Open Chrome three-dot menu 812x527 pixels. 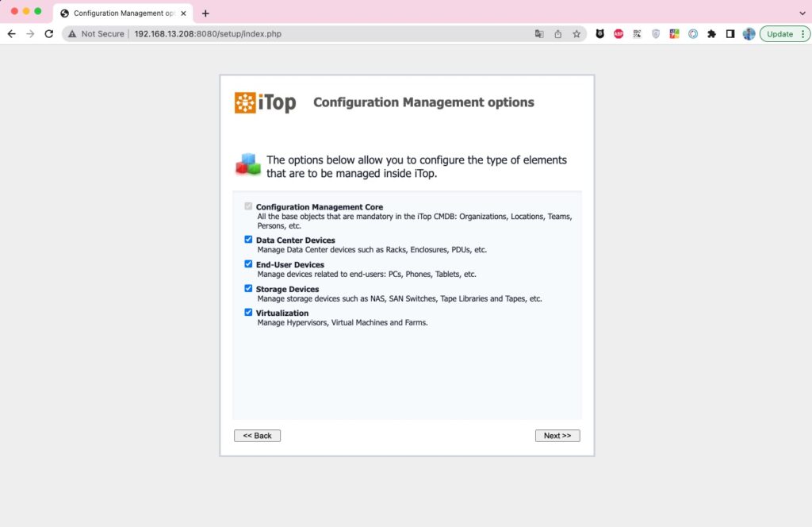tap(803, 34)
